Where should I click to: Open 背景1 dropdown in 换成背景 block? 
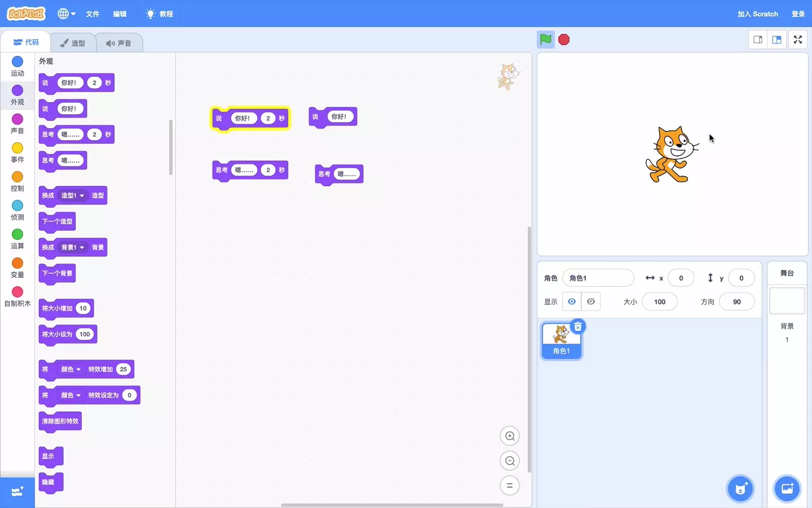[x=73, y=247]
